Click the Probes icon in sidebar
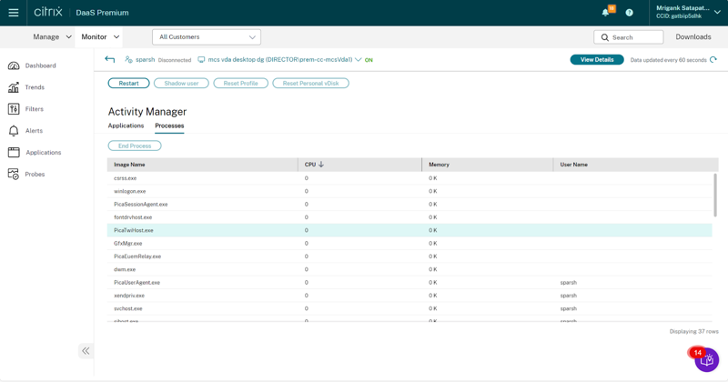 pyautogui.click(x=13, y=174)
